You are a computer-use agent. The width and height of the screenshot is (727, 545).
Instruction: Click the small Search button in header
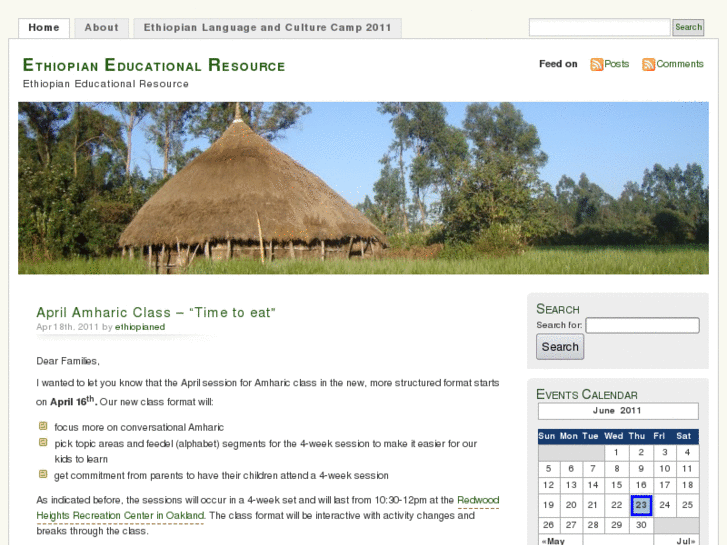[688, 27]
